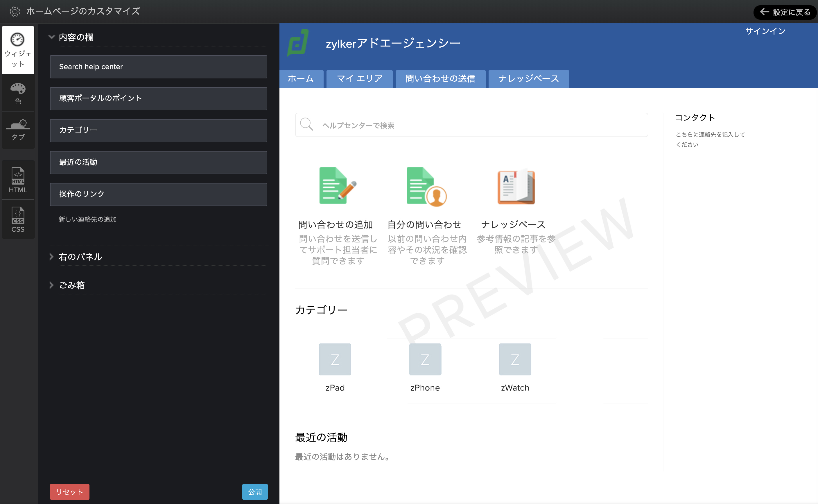Select the 操作のリンク widget

158,194
